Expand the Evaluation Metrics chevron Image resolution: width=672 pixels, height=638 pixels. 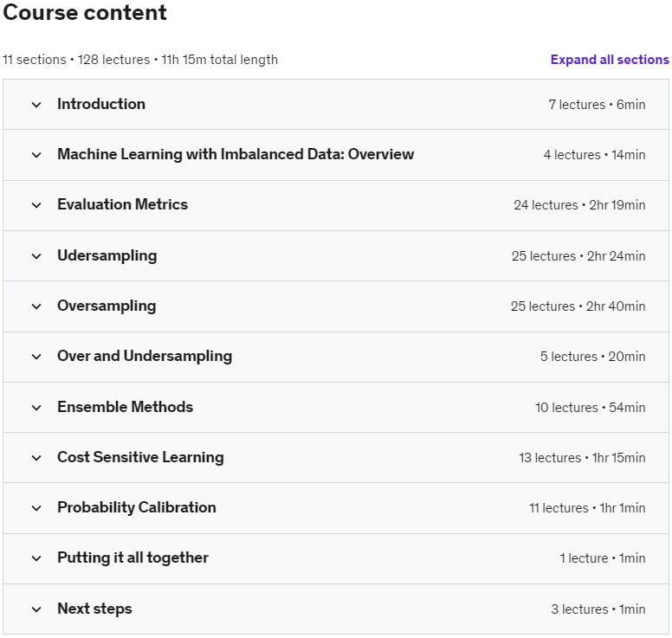[36, 205]
